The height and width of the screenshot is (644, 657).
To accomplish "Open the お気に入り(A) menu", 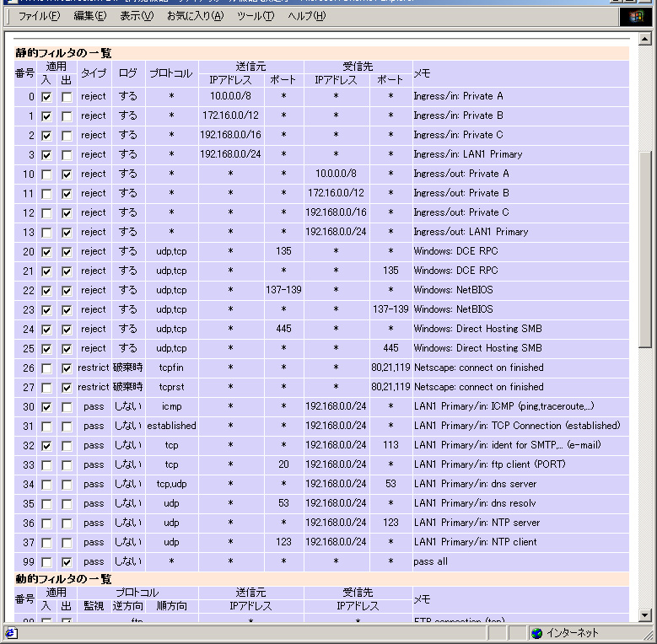I will [x=195, y=16].
